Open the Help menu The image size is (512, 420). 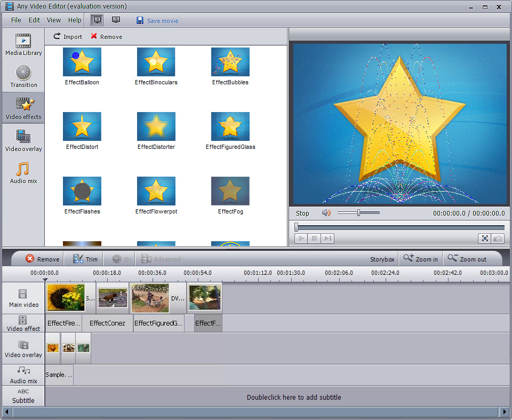(x=75, y=20)
